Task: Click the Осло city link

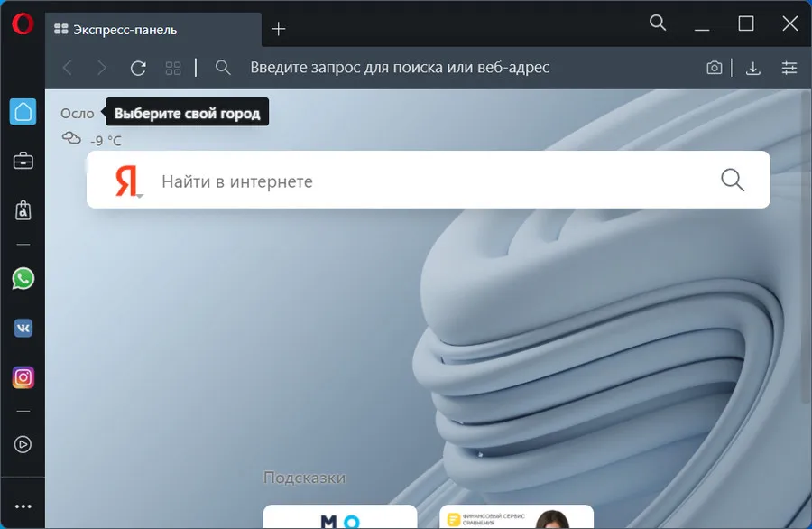Action: pos(77,114)
